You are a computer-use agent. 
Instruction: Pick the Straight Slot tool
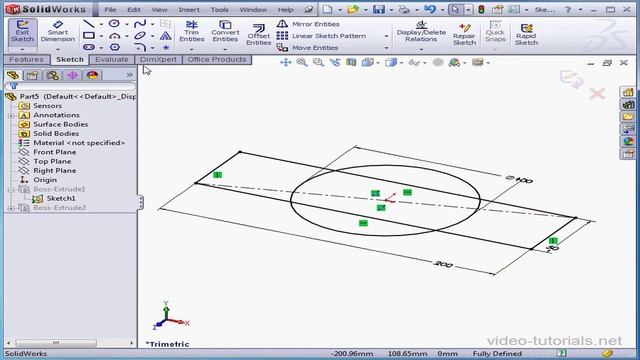point(89,47)
